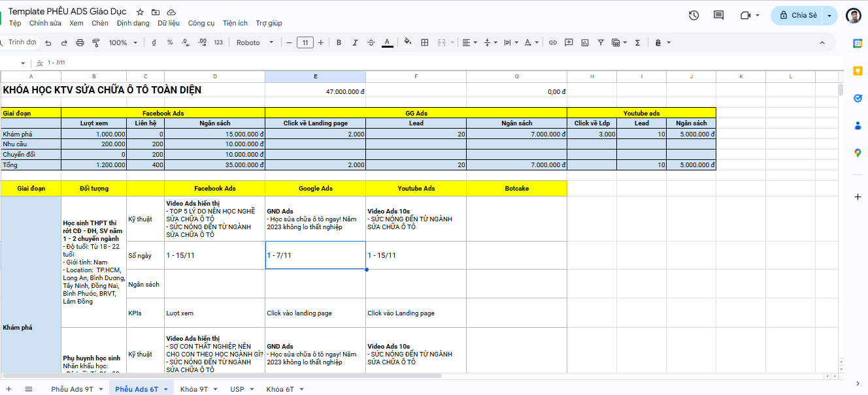Open the Định dạng menu
The width and height of the screenshot is (868, 395).
coord(133,23)
